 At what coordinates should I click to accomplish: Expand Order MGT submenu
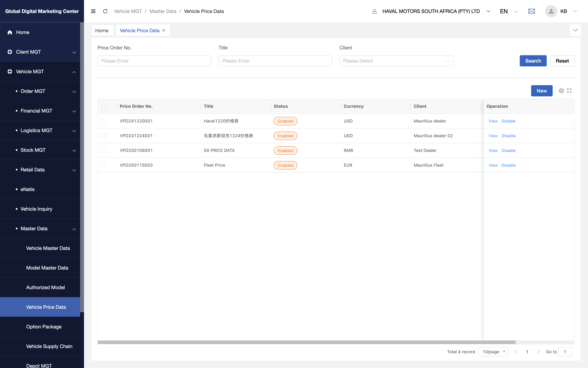pos(74,91)
